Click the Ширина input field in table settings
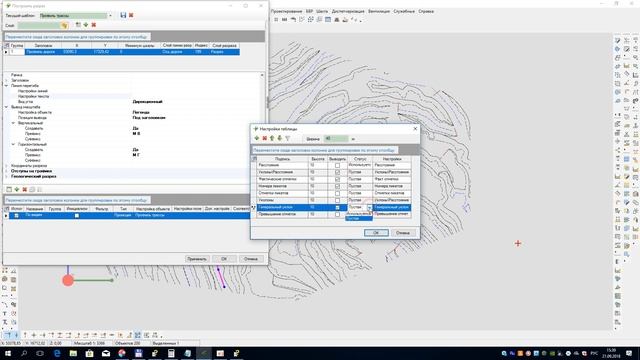 (336, 139)
